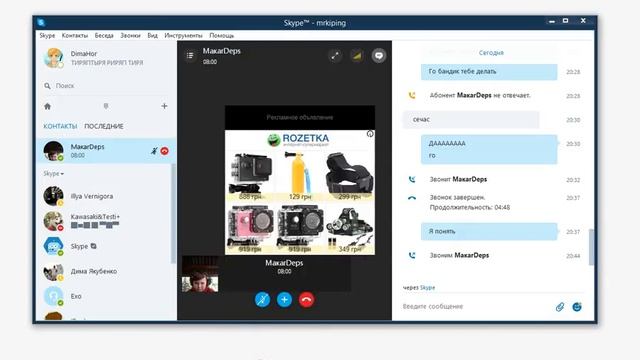
Task: Click the 129 грн yellow monopod product
Action: (300, 176)
